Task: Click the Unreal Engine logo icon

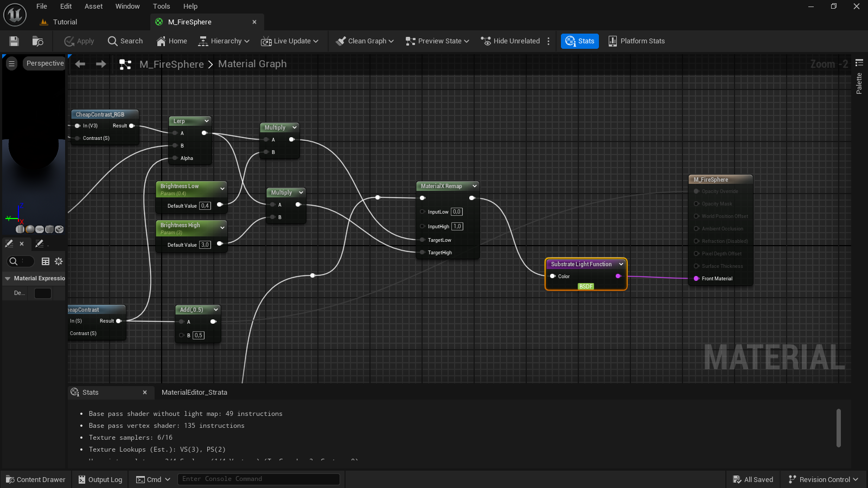Action: (15, 15)
